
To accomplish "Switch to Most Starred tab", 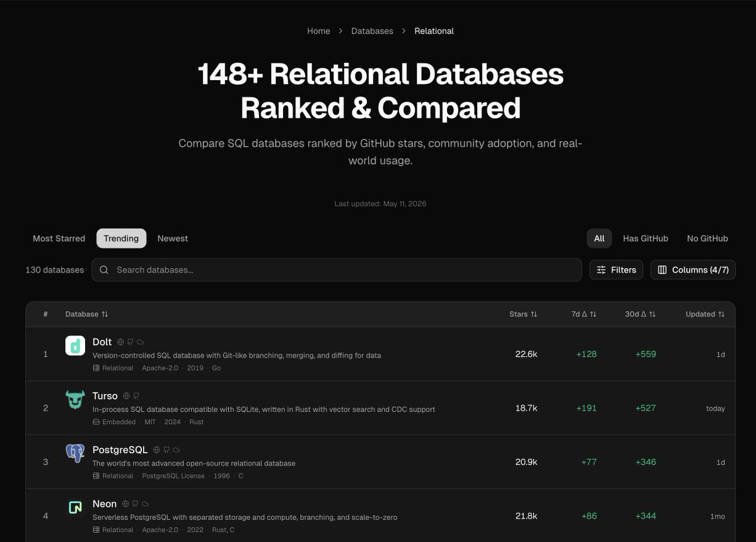I will [x=59, y=238].
